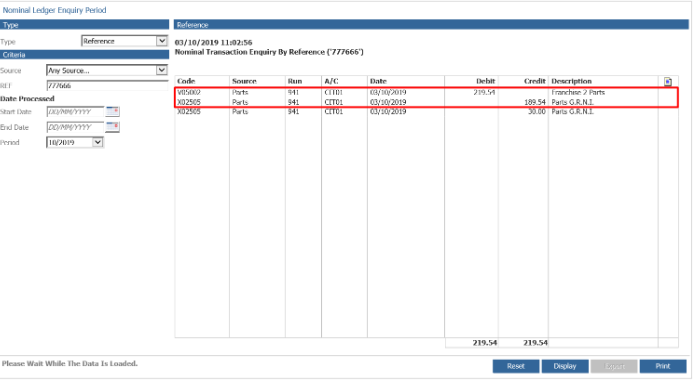Open the Start Date calendar picker
Viewport: 693px width, 380px height.
113,111
